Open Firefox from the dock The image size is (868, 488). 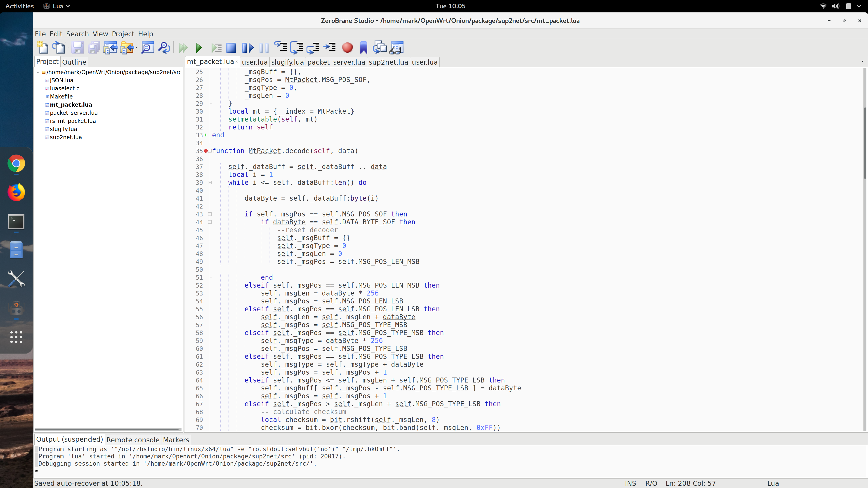[16, 192]
